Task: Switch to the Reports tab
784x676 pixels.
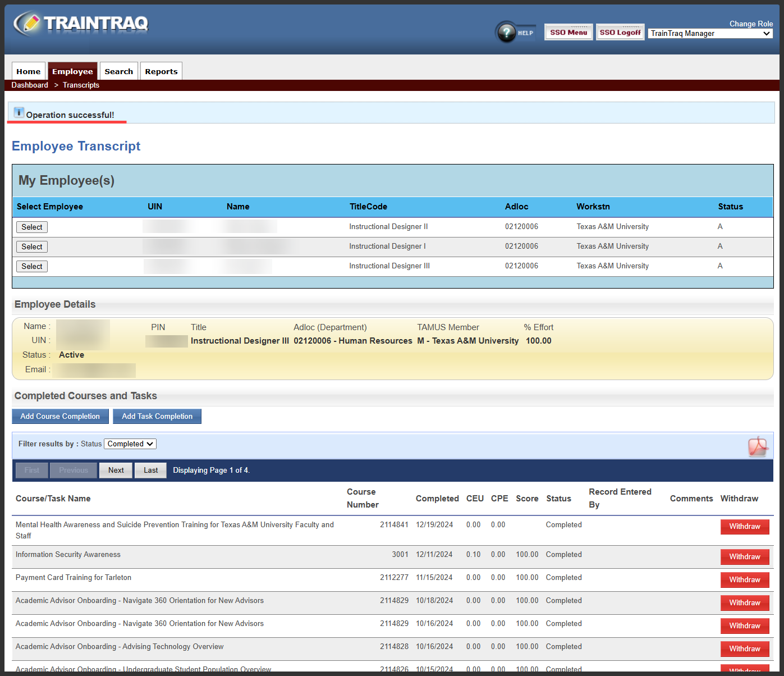Action: pyautogui.click(x=161, y=71)
